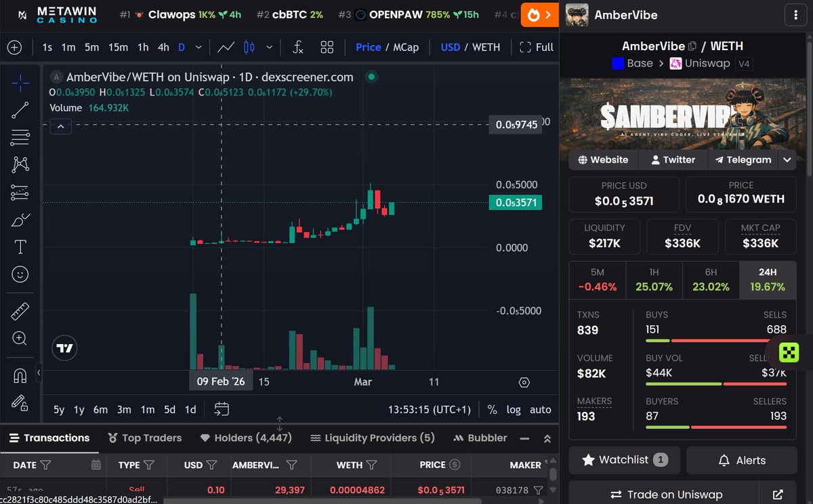This screenshot has width=813, height=504.
Task: Open the timezone 13:53:15 (UTC+1) menu
Action: [429, 409]
